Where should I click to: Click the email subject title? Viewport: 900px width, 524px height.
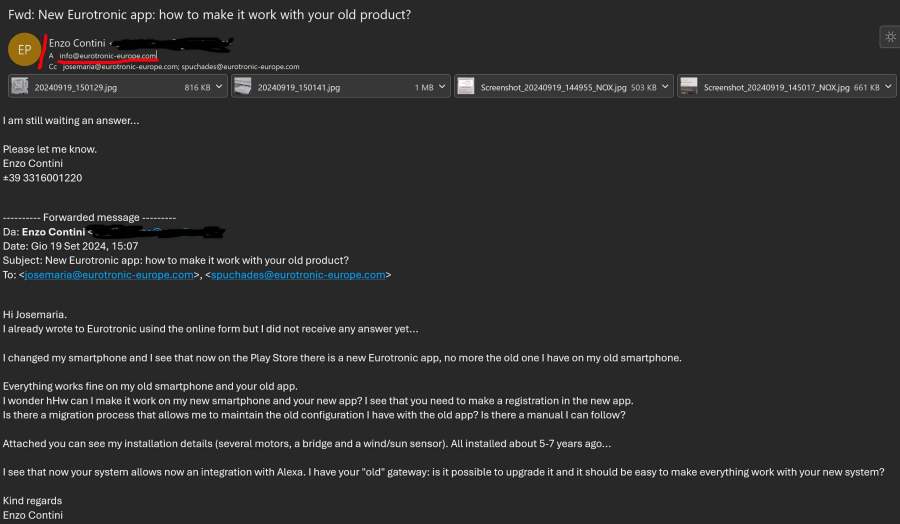(209, 15)
